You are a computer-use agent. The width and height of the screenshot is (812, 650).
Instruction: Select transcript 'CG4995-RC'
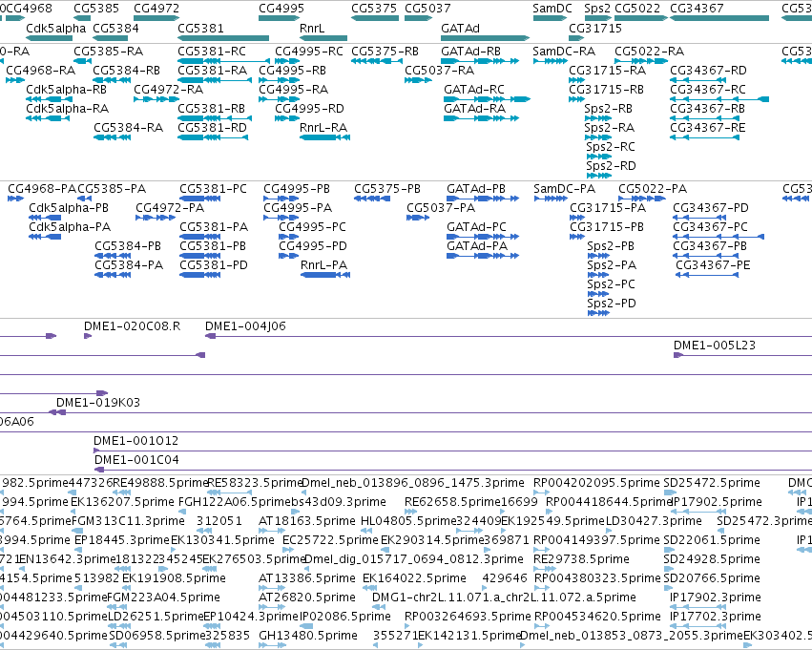(x=309, y=52)
